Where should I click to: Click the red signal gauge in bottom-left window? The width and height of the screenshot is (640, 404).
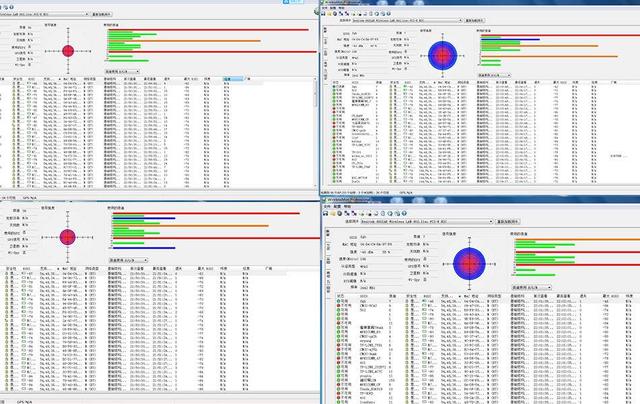(x=68, y=237)
